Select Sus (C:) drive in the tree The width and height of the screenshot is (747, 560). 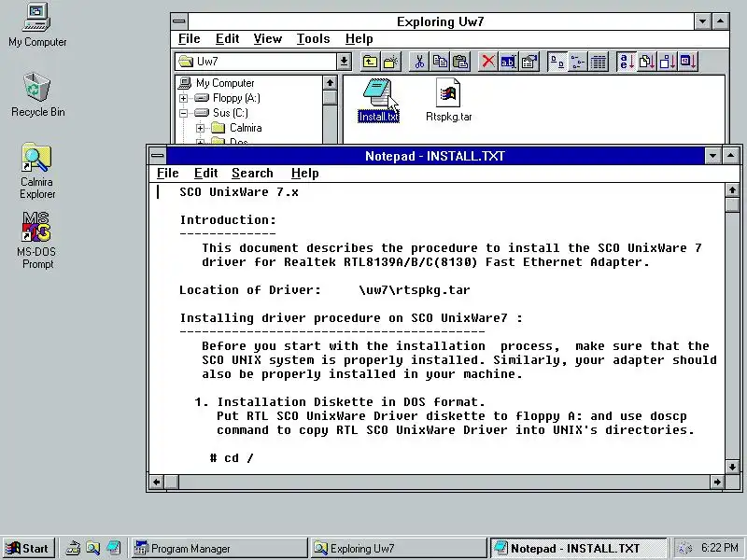click(x=230, y=113)
